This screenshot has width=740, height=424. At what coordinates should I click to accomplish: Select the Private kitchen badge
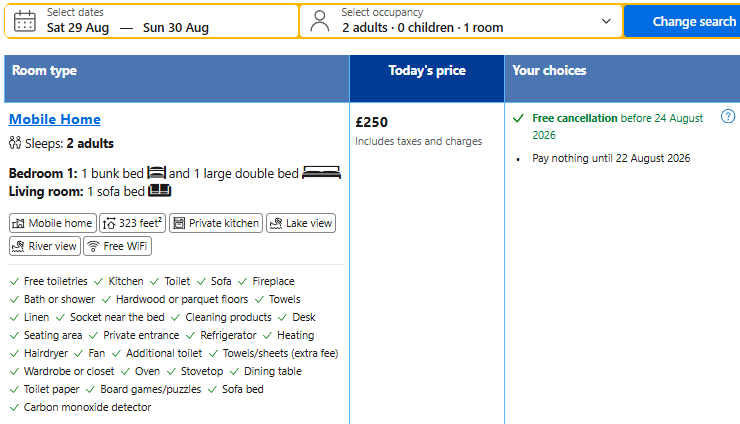point(216,223)
